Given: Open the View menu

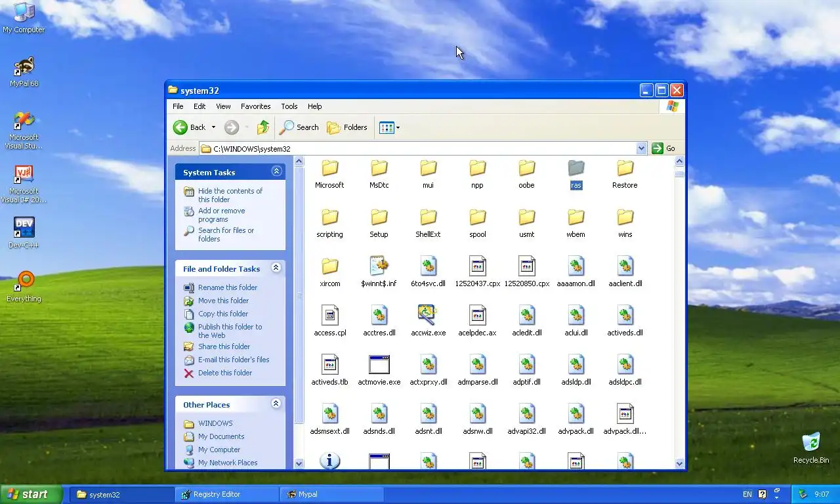Looking at the screenshot, I should point(223,106).
